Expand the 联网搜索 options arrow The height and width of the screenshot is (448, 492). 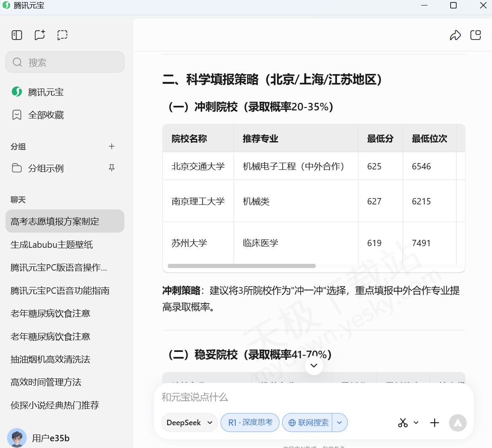pyautogui.click(x=340, y=423)
